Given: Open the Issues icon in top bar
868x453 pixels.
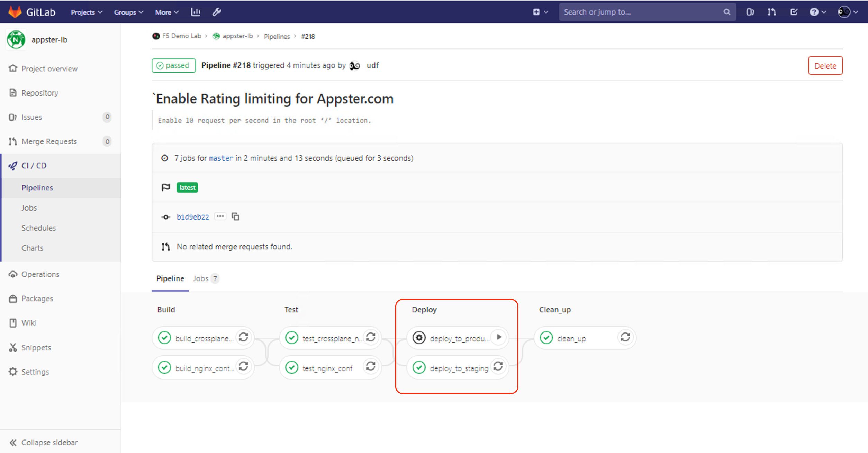Looking at the screenshot, I should tap(750, 12).
